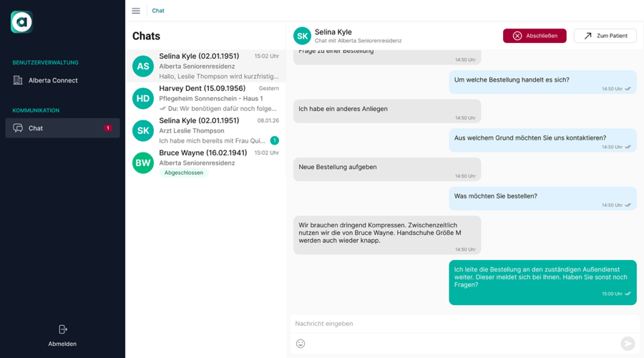The height and width of the screenshot is (358, 644).
Task: Click the send message arrow icon
Action: 628,344
